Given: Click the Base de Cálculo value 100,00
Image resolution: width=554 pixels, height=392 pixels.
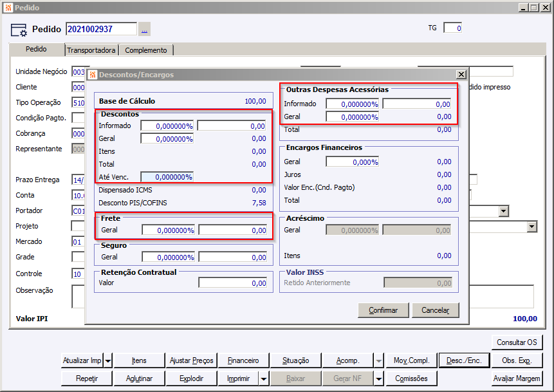Looking at the screenshot, I should 255,101.
